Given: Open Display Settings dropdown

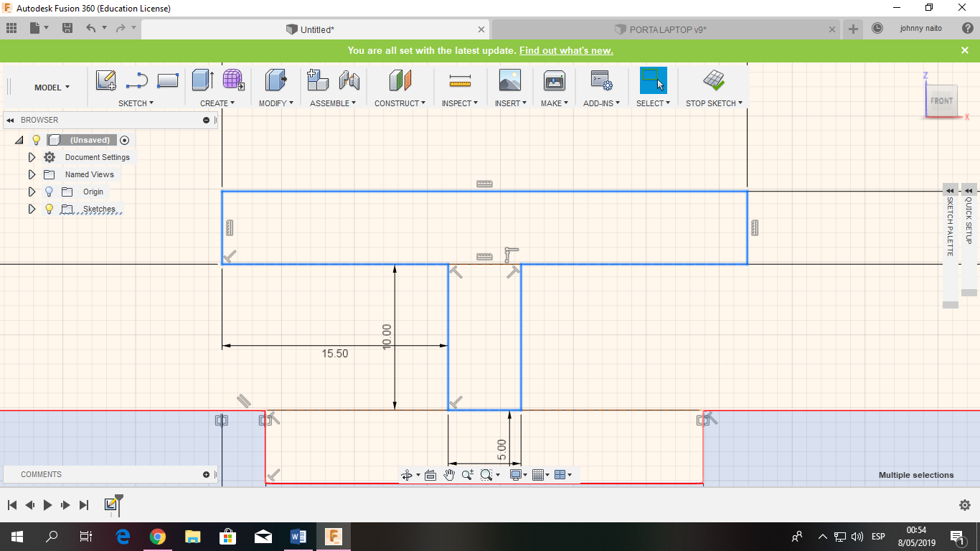Looking at the screenshot, I should click(x=518, y=475).
